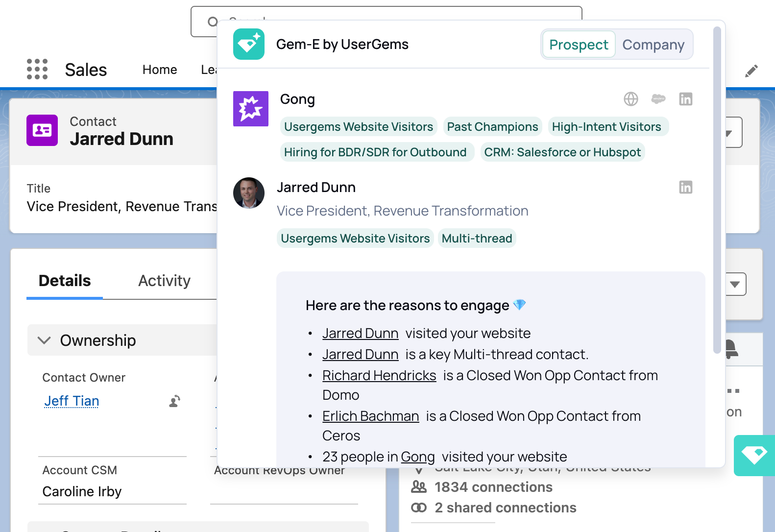Open the Activity tab
775x532 pixels.
click(x=164, y=281)
